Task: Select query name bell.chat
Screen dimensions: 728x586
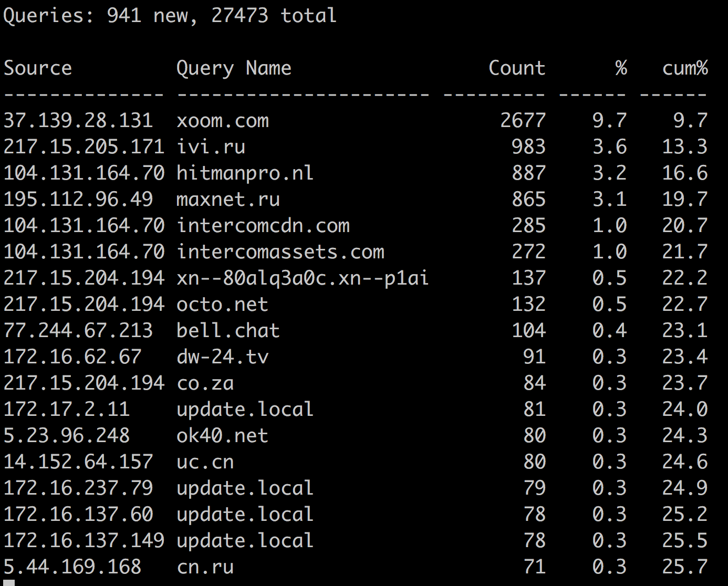Action: click(228, 331)
